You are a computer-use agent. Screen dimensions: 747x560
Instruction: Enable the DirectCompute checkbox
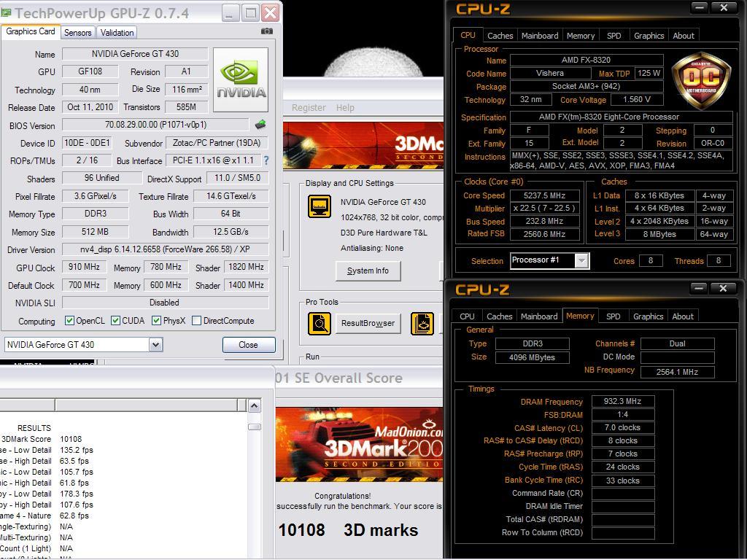coord(196,321)
